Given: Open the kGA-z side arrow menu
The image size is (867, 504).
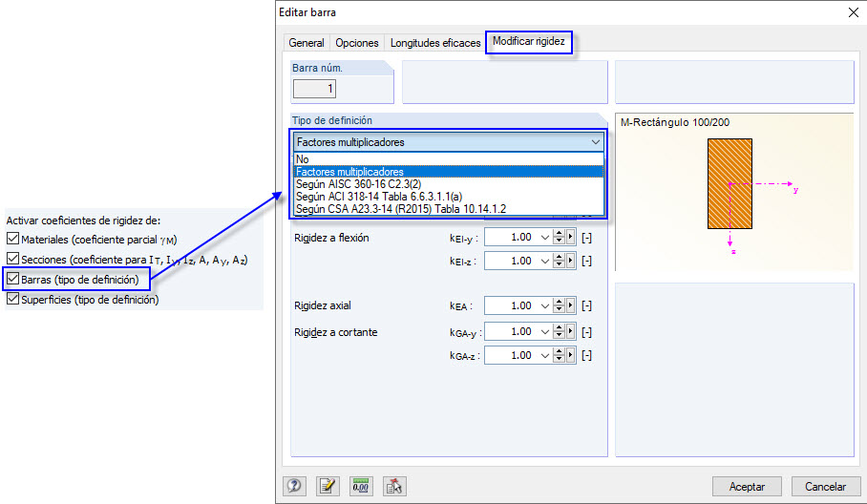Looking at the screenshot, I should tap(570, 355).
